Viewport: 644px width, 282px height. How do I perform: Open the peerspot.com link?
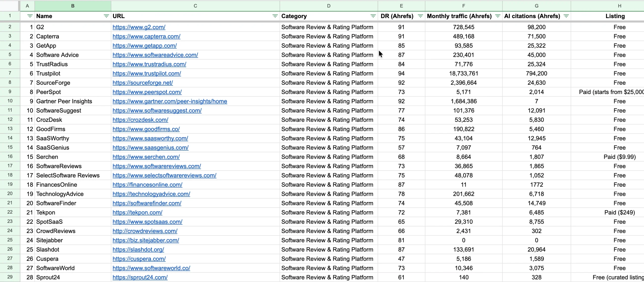point(147,92)
